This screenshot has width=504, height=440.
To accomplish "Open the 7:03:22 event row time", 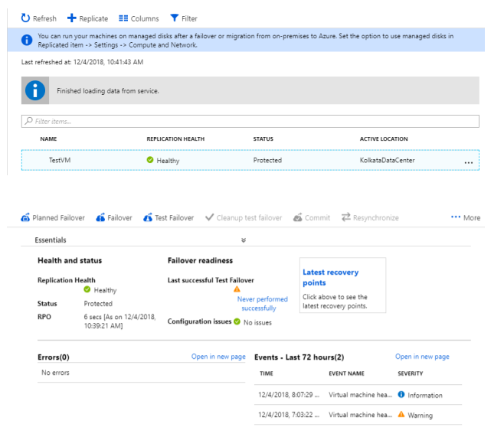I will click(x=289, y=415).
